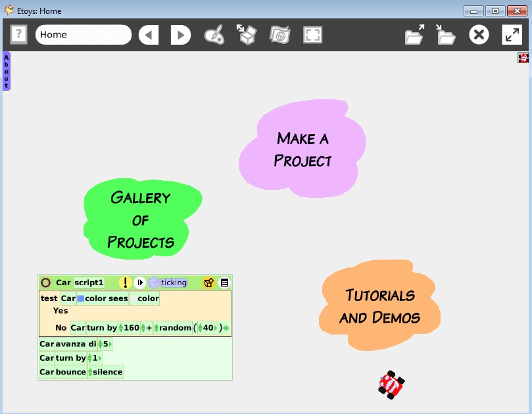Click the 'No' branch label
Screen dimensions: 532x414
[60, 327]
